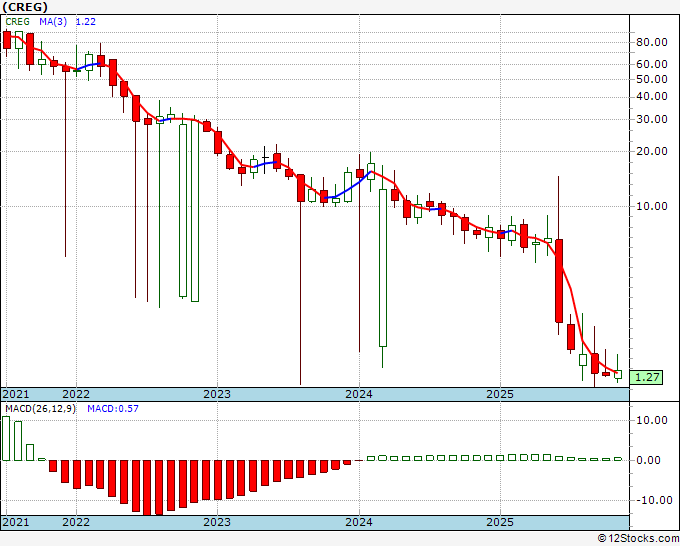Screen dimensions: 680x546
Task: Select the 2022 marker on price timeline
Action: [76, 394]
